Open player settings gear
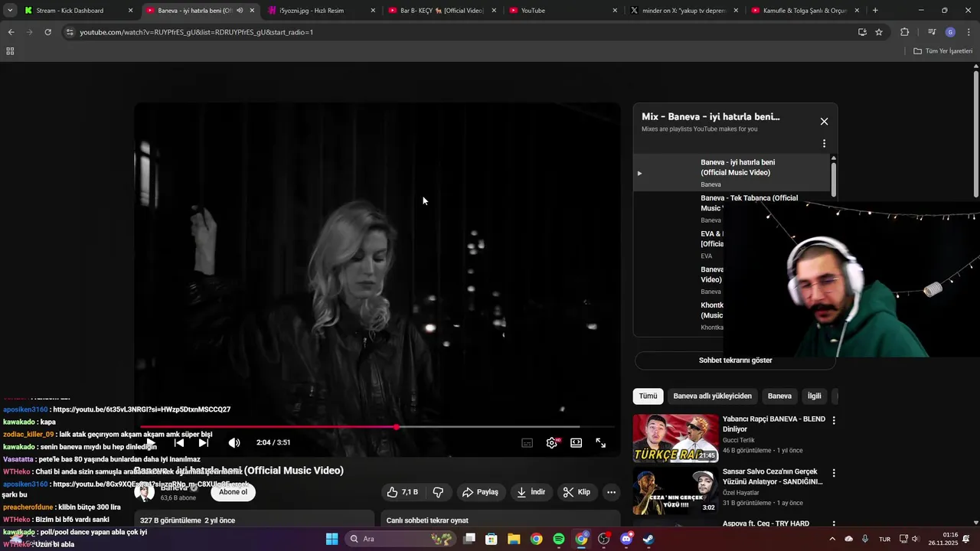The image size is (980, 551). [x=552, y=442]
